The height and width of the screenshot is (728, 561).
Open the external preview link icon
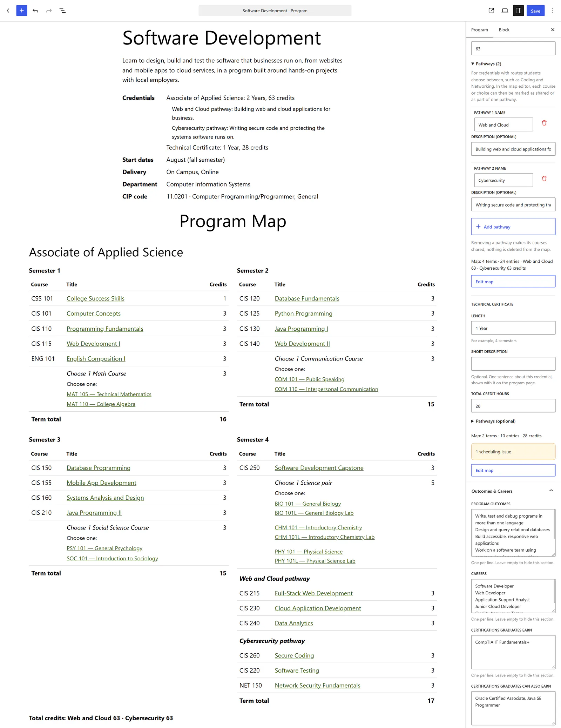pyautogui.click(x=491, y=11)
